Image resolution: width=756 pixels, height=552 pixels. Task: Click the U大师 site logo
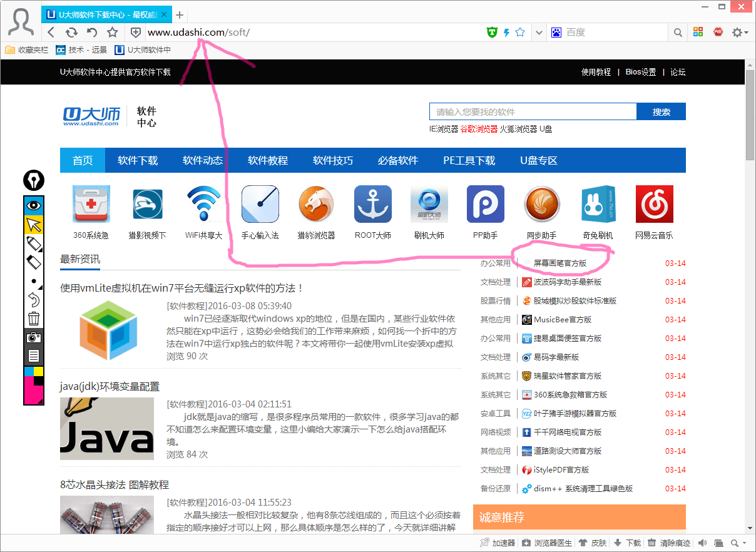coord(91,116)
